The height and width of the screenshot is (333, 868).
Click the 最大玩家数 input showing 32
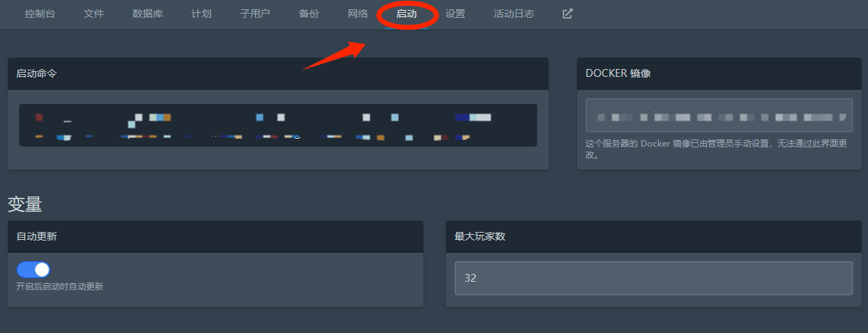653,278
